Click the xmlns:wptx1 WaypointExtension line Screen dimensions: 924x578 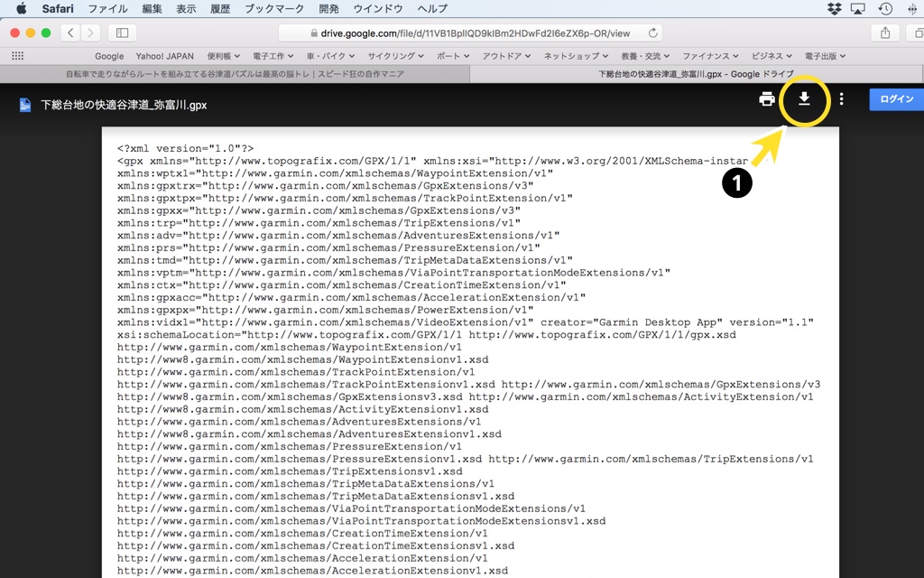[336, 173]
